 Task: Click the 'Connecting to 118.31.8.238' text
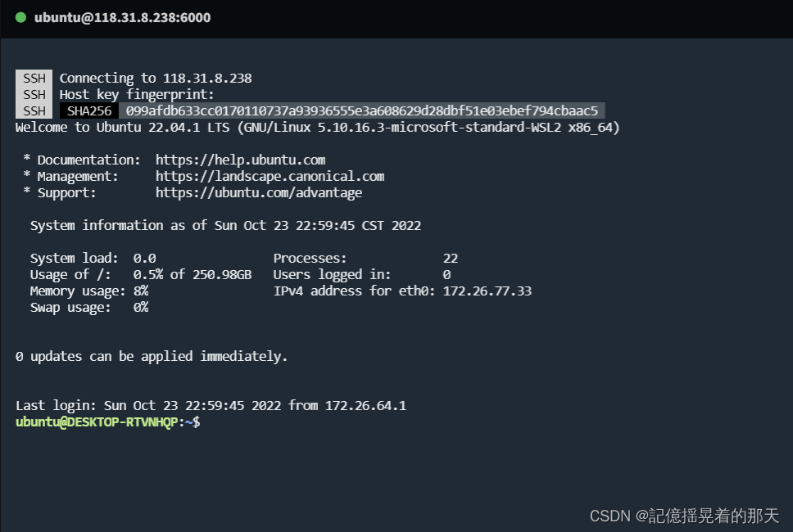(x=156, y=79)
